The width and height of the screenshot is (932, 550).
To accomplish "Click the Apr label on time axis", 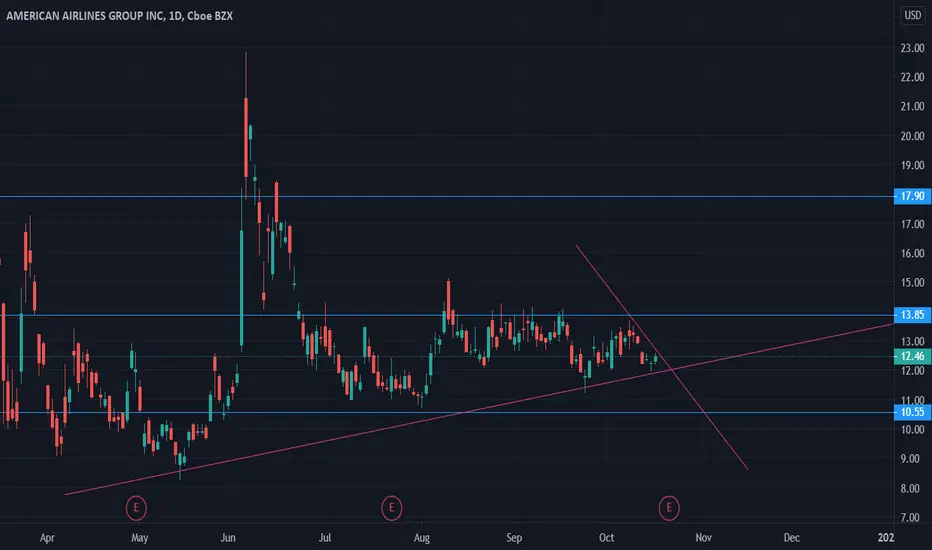I will click(47, 538).
